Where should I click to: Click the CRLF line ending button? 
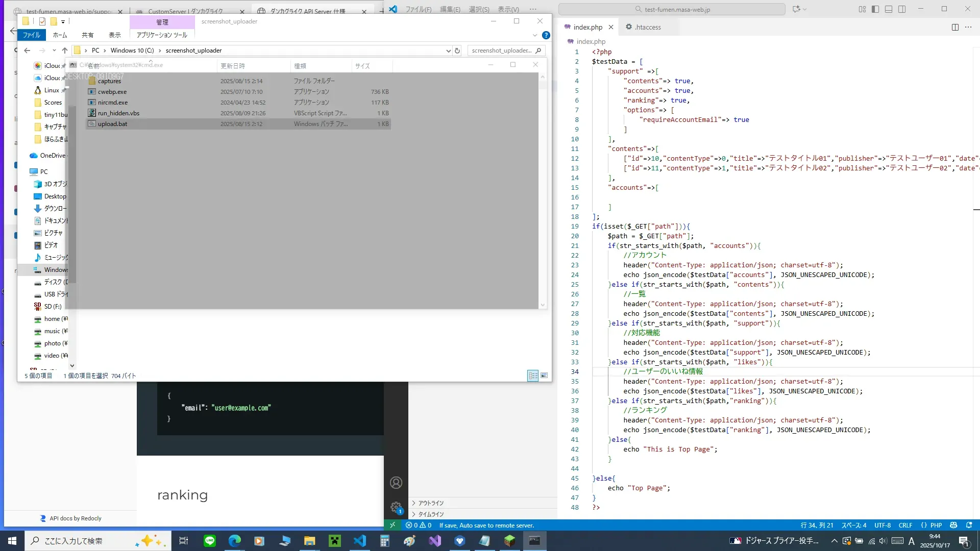coord(905,525)
